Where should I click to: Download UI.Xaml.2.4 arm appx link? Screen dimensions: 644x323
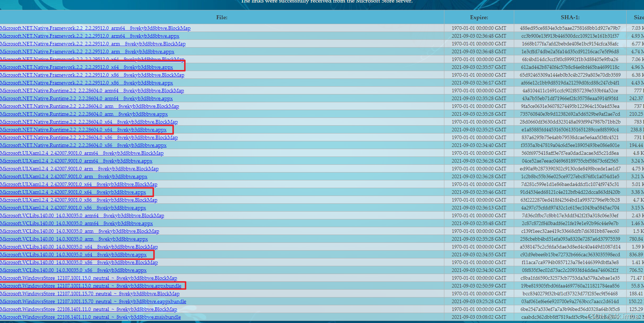pyautogui.click(x=74, y=176)
